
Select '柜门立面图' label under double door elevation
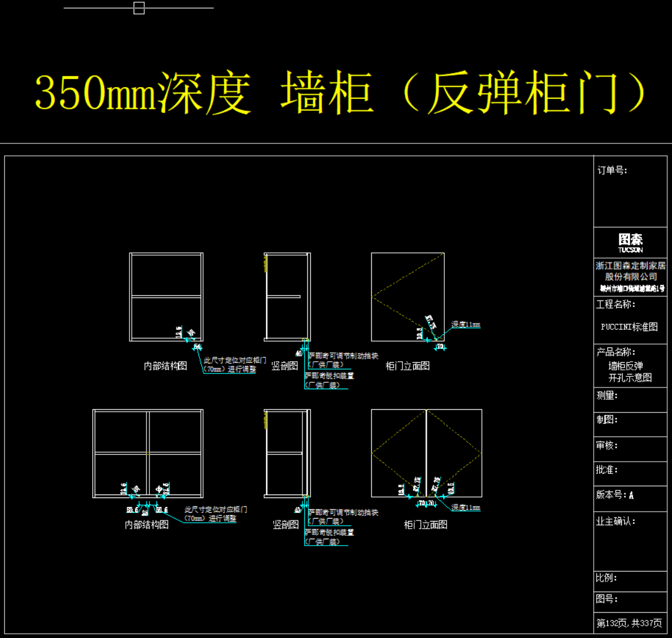click(x=425, y=525)
